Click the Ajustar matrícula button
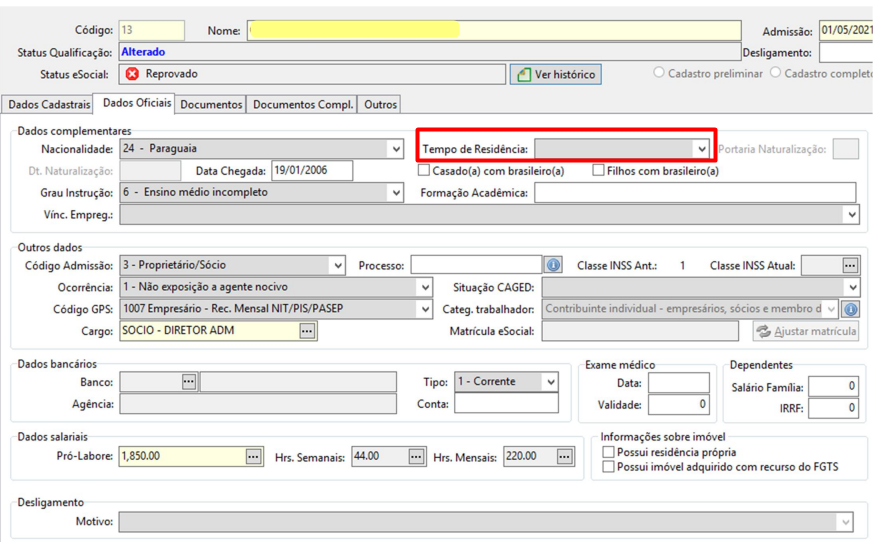This screenshot has width=876, height=542. pyautogui.click(x=806, y=331)
